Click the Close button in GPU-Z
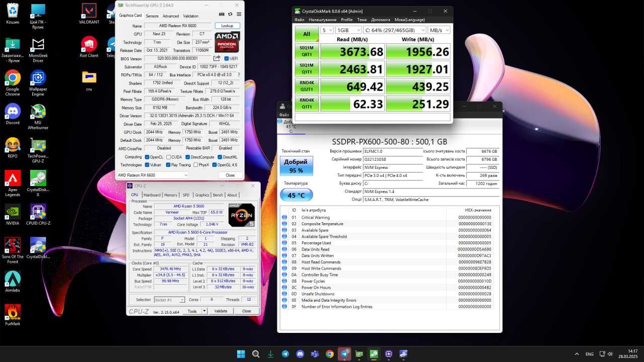The width and height of the screenshot is (644, 362). point(230,175)
